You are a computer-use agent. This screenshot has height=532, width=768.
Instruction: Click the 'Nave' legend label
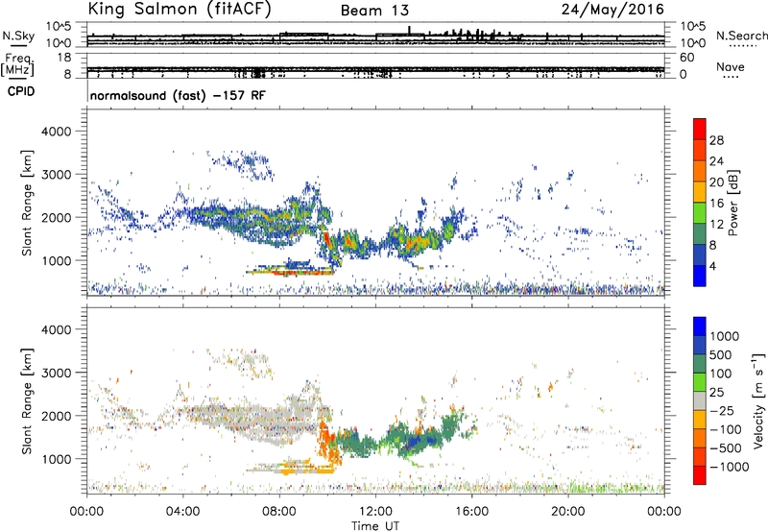[731, 66]
